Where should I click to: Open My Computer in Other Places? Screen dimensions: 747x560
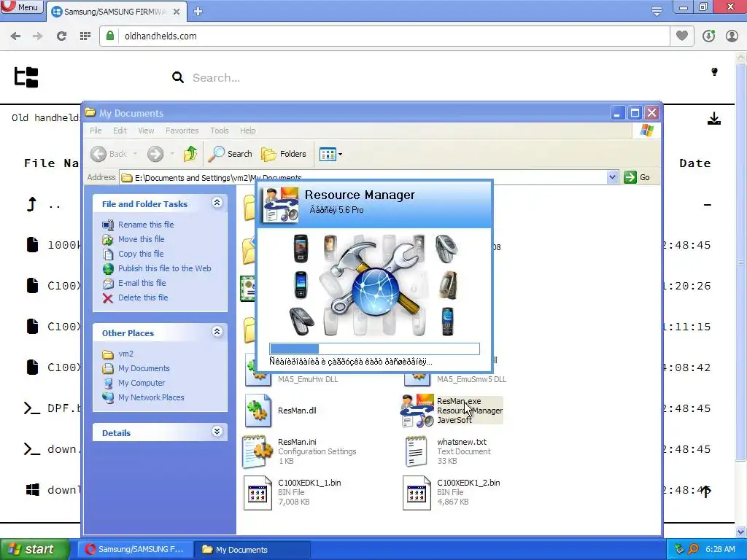coord(142,383)
